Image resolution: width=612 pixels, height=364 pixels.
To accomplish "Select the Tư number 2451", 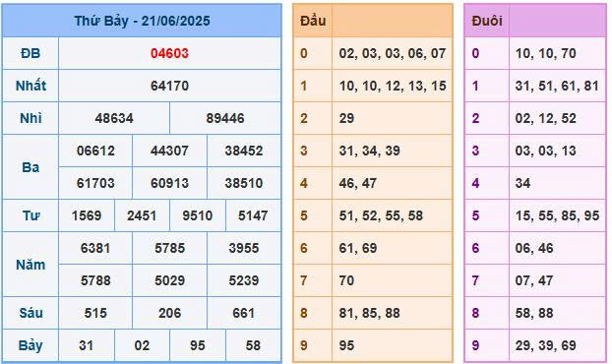I will coord(142,215).
